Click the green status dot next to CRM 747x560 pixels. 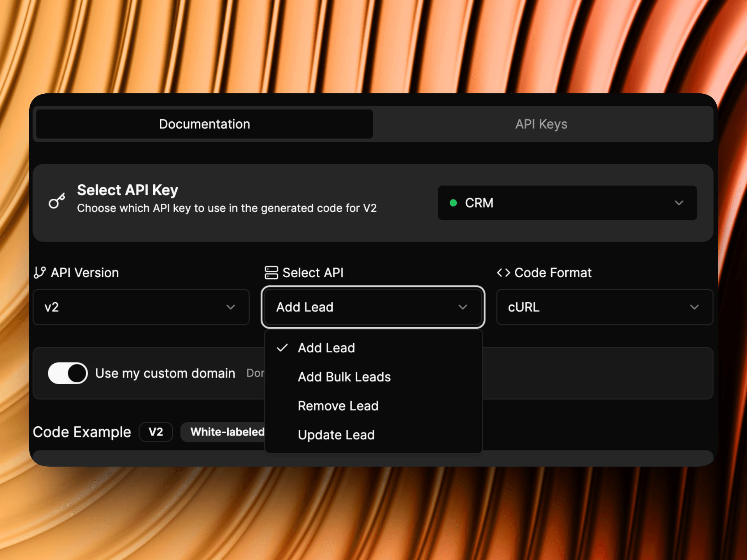(453, 203)
